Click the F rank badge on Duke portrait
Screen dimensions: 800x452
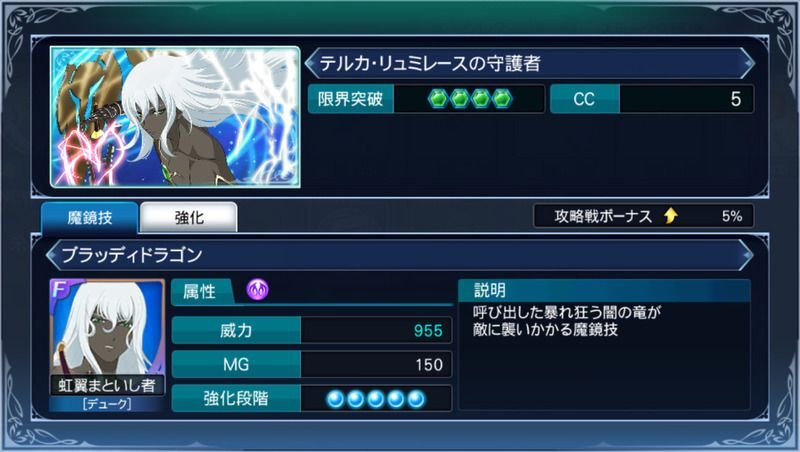click(x=60, y=289)
